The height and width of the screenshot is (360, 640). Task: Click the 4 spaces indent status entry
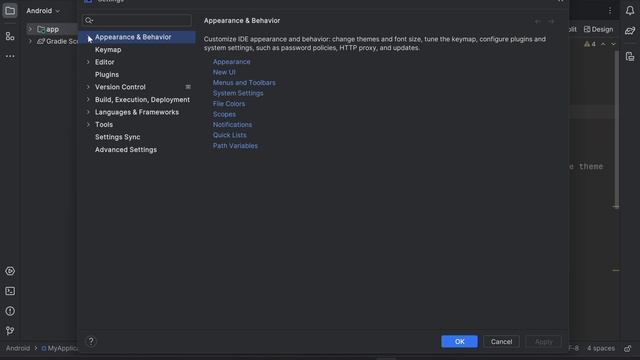pos(601,348)
